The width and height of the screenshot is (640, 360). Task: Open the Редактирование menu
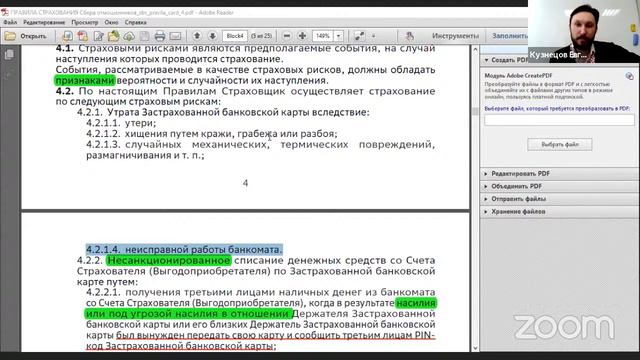point(44,22)
